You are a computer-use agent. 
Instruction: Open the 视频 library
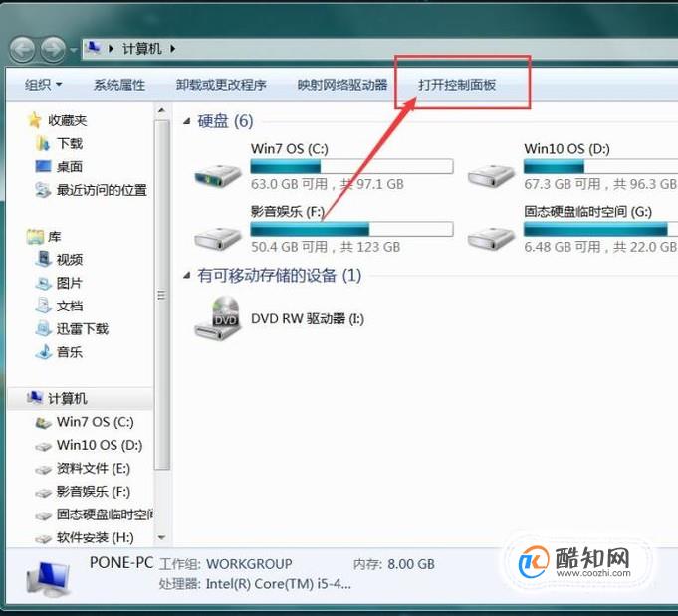pos(69,260)
